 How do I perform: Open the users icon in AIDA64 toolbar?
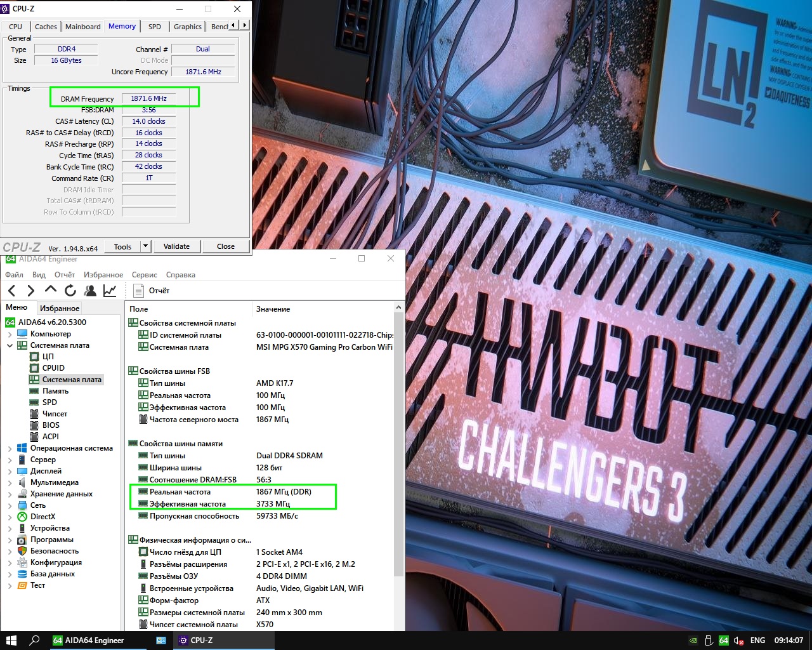(x=90, y=291)
